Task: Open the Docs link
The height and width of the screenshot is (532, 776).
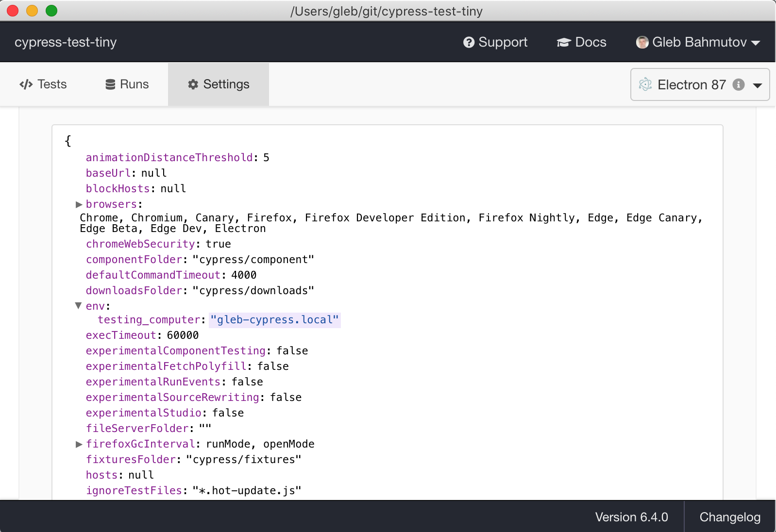Action: pyautogui.click(x=582, y=42)
